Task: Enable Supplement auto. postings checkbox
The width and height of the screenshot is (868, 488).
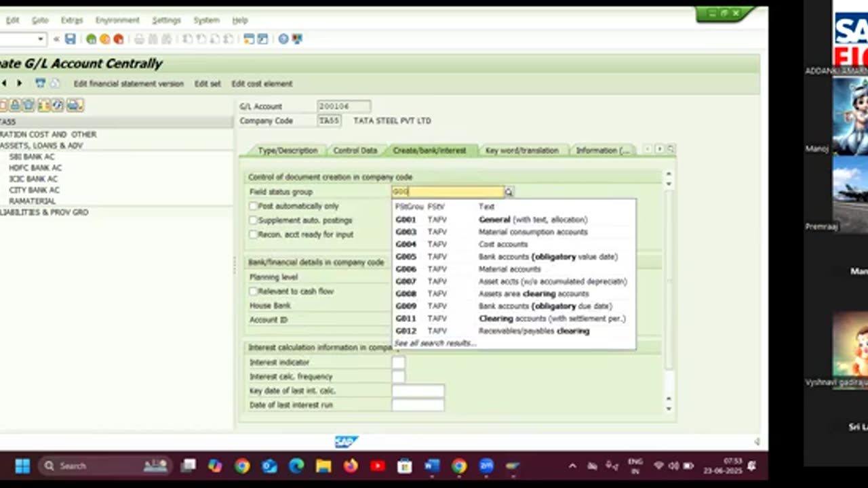Action: click(253, 220)
